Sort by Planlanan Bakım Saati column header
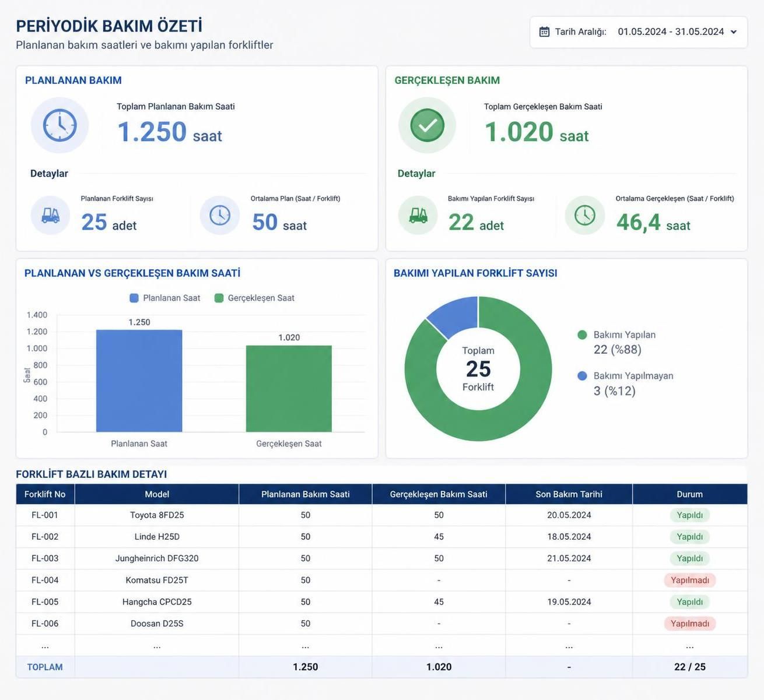Screen dimensions: 764x700 [306, 494]
